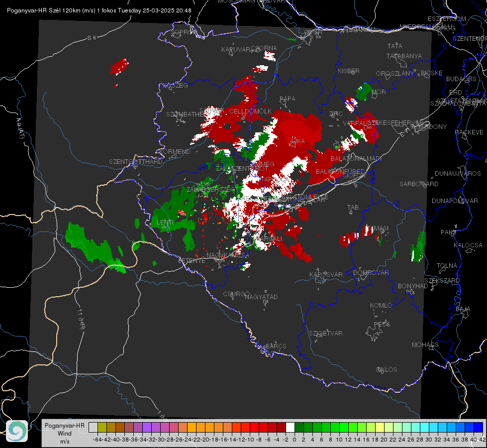Image resolution: width=487 pixels, height=448 pixels.
Task: Select the TAMÁSI town label
Action: point(377,228)
